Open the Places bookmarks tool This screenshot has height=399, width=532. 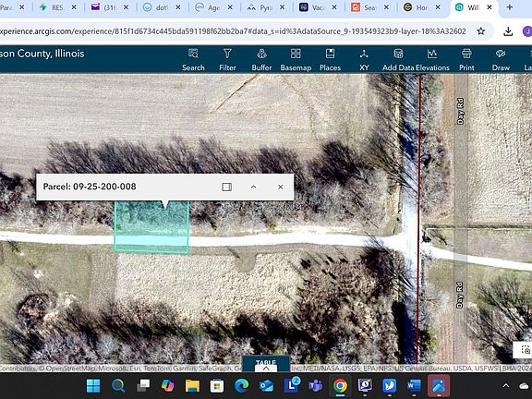pyautogui.click(x=330, y=60)
